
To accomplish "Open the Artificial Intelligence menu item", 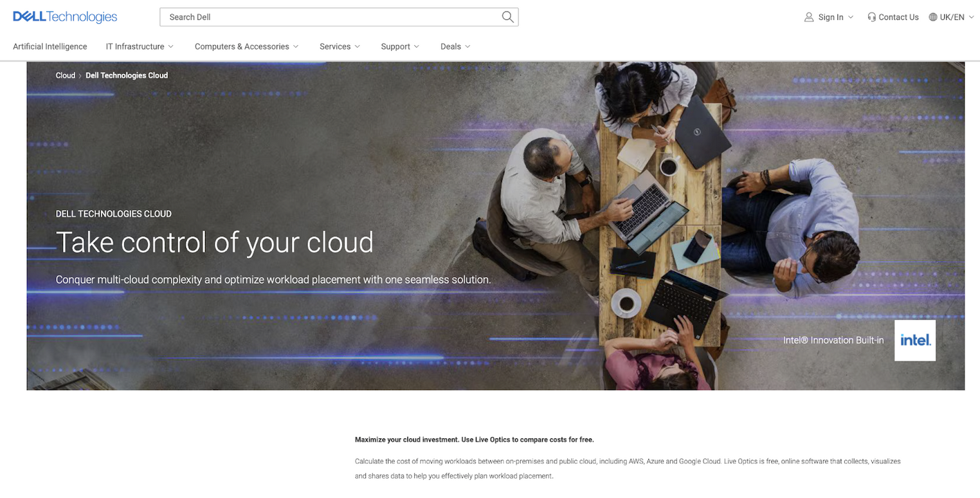I will tap(50, 46).
